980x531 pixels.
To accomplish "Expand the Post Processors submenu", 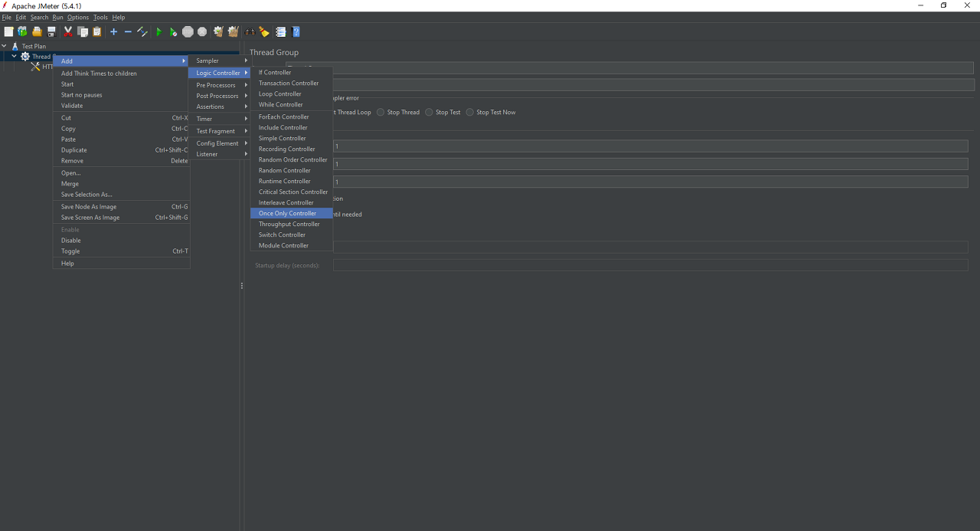I will pos(219,96).
